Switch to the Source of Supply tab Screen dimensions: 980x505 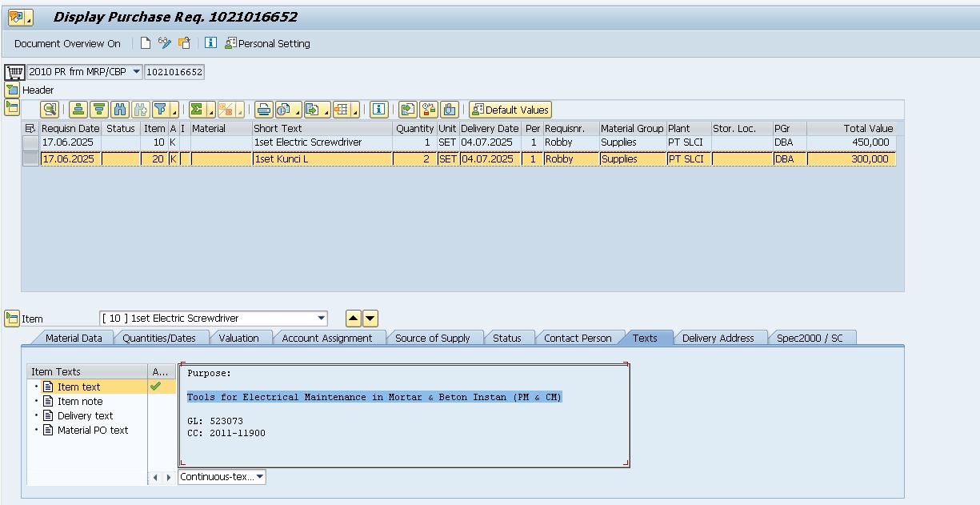tap(433, 338)
